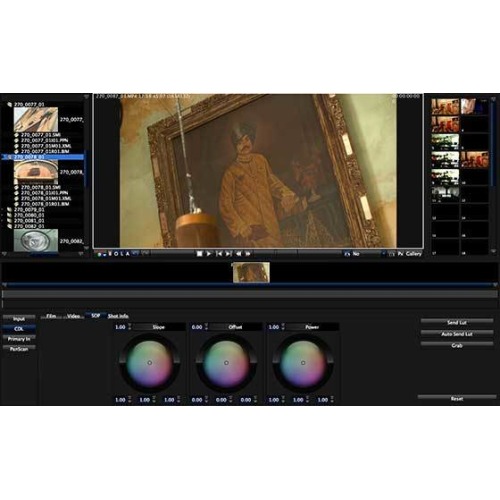
Task: Jump to the next clip end
Action: click(x=228, y=254)
